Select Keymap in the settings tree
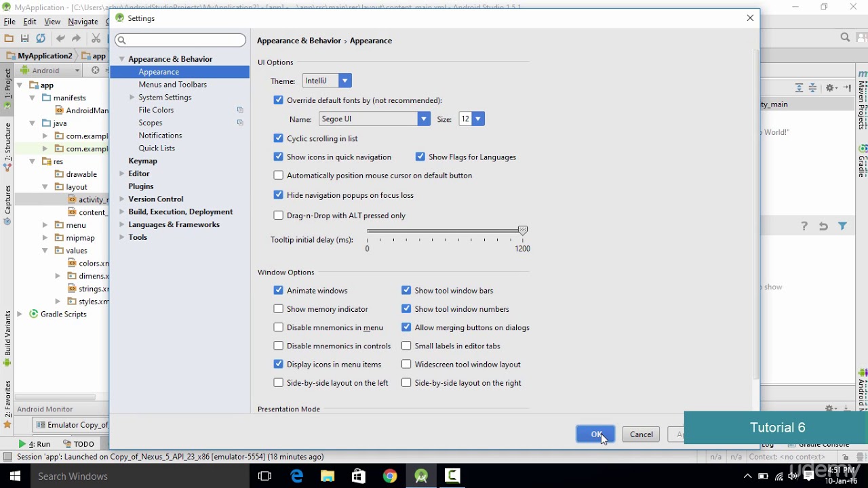 [x=143, y=161]
